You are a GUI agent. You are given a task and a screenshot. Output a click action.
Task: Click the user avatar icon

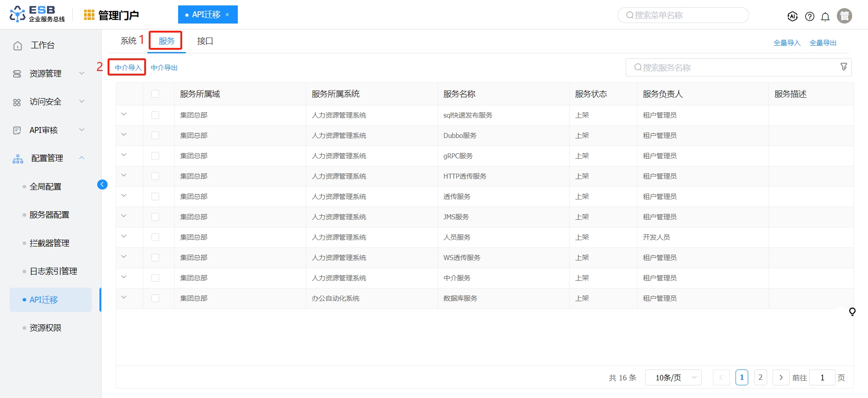pyautogui.click(x=844, y=16)
